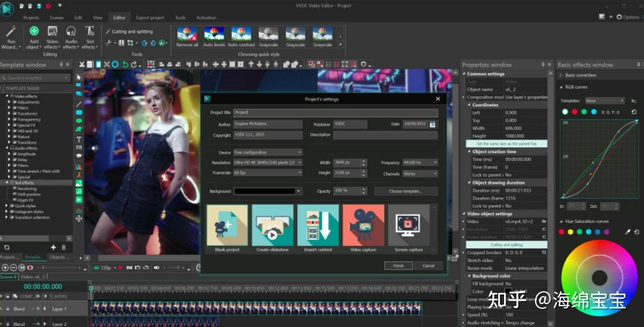644x327 pixels.
Task: Reset the RGB curves
Action: click(634, 111)
